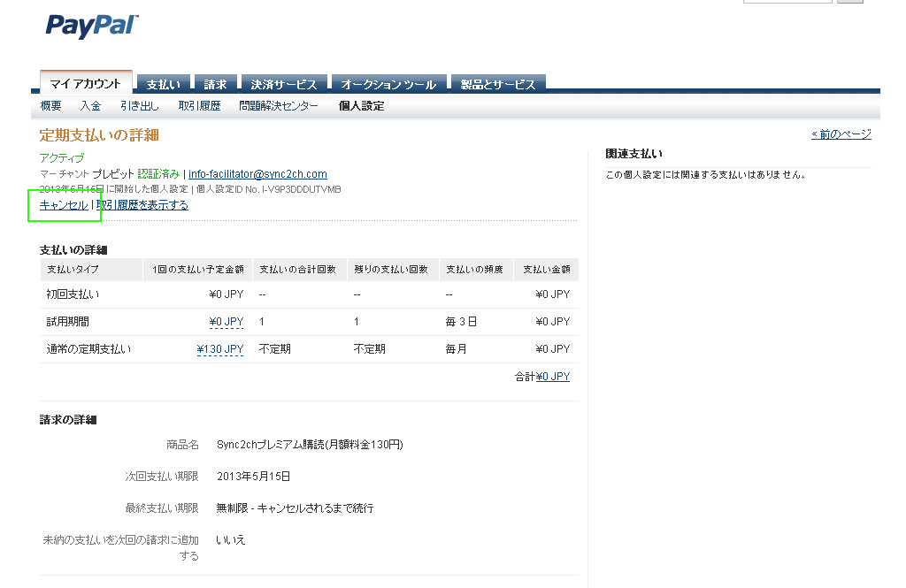The width and height of the screenshot is (906, 588).
Task: Go to the オークションツール tab
Action: coord(388,84)
